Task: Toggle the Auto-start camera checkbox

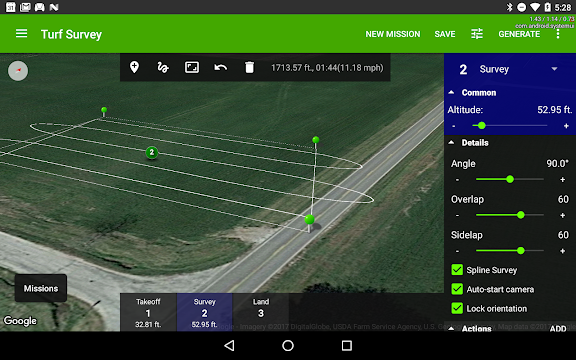Action: click(x=457, y=289)
